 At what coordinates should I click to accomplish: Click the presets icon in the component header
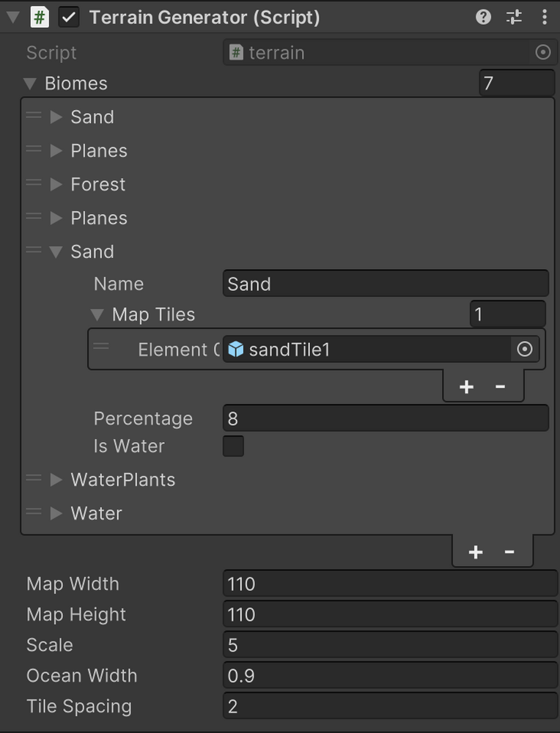[x=514, y=17]
